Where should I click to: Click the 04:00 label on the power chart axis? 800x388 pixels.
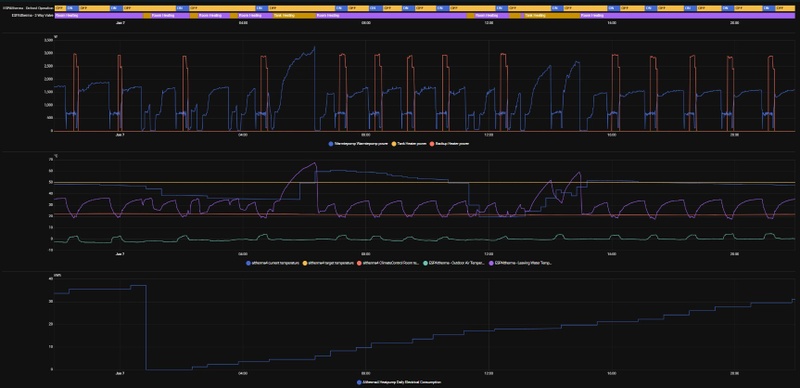pos(243,135)
